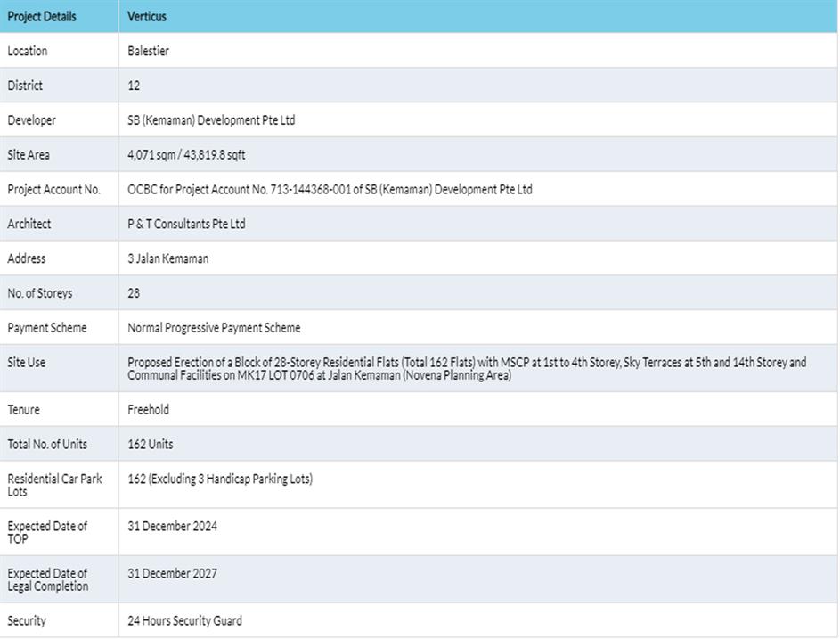Select the car park lots value text
Viewport: 840px width, 639px height.
220,479
